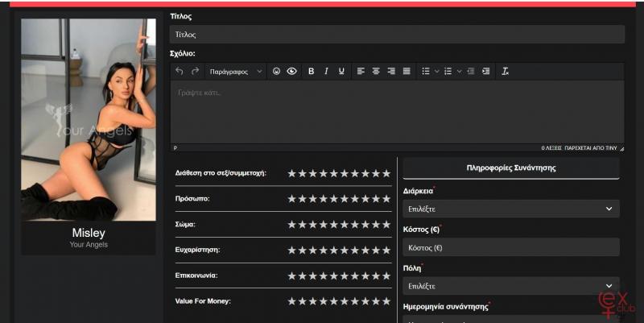
Task: Increase the paragraph indent
Action: (x=486, y=71)
